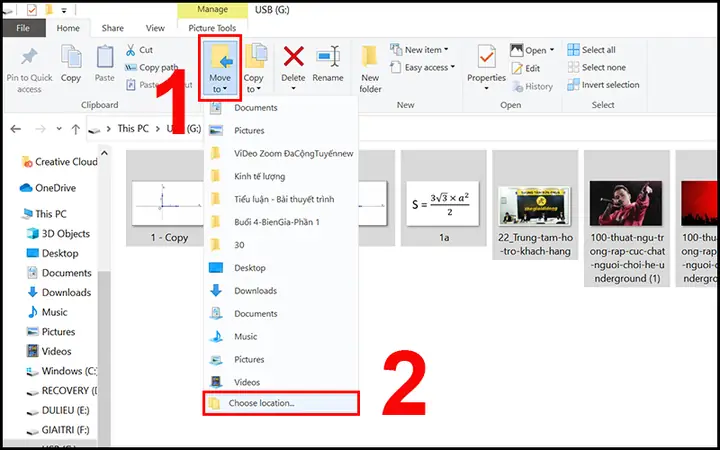The image size is (720, 450).
Task: Choose Tiểu luận - Bài thuyết trình folder
Action: click(x=281, y=199)
